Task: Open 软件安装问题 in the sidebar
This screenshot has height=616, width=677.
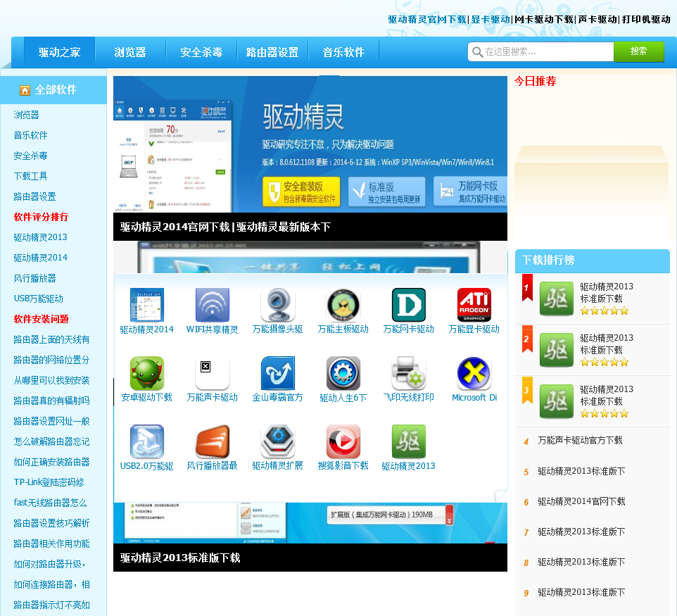Action: [x=41, y=319]
